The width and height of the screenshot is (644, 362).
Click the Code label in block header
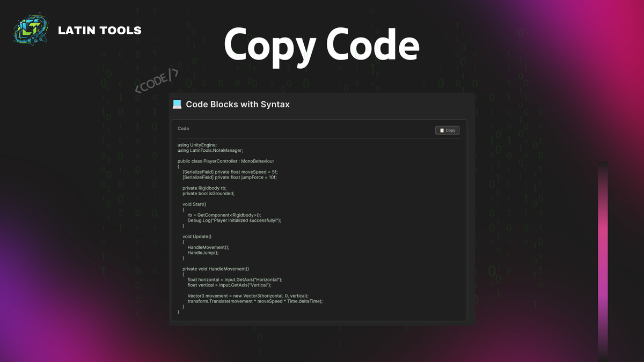point(183,129)
